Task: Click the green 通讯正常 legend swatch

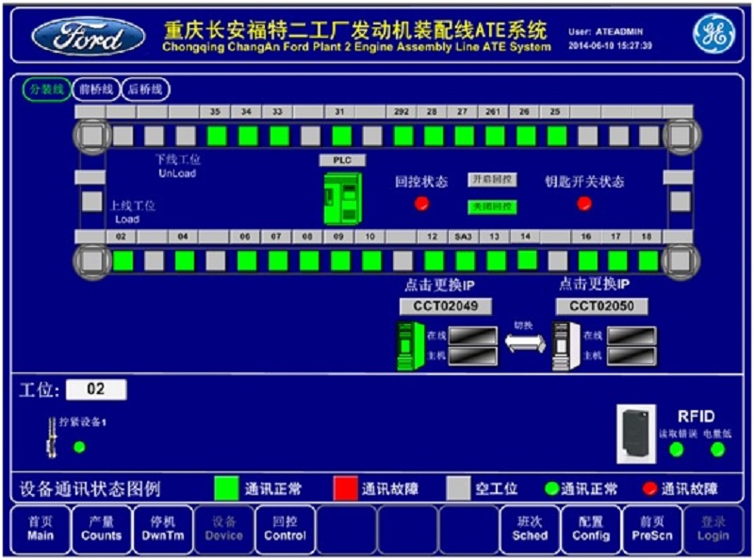Action: (226, 488)
